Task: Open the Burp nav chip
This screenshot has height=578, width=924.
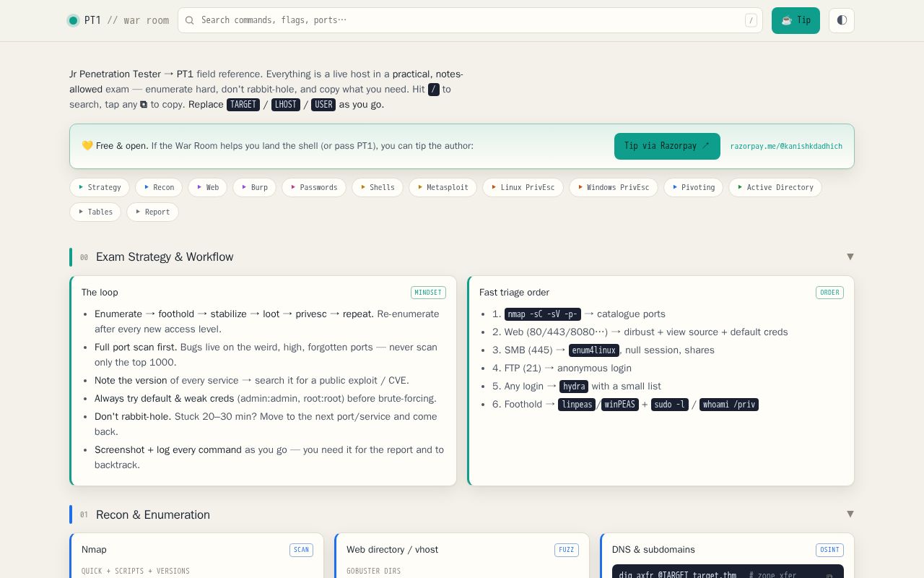Action: (x=255, y=187)
